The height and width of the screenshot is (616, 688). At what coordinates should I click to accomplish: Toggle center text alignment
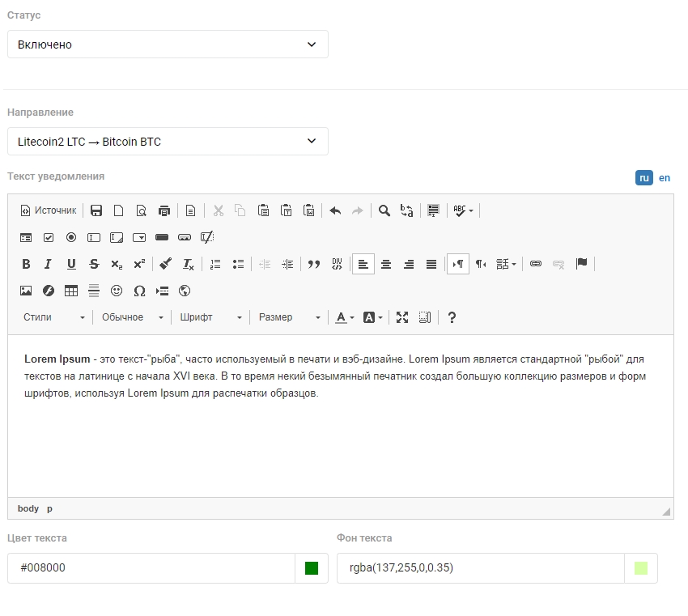[x=386, y=264]
